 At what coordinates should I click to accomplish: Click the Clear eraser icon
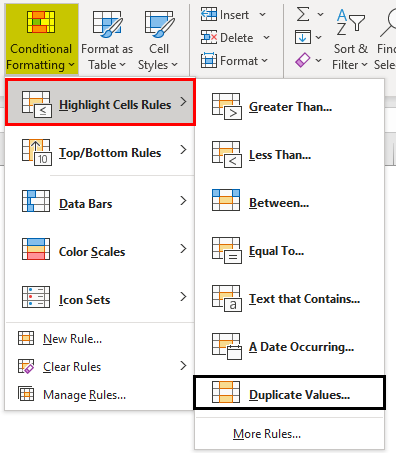coord(303,60)
